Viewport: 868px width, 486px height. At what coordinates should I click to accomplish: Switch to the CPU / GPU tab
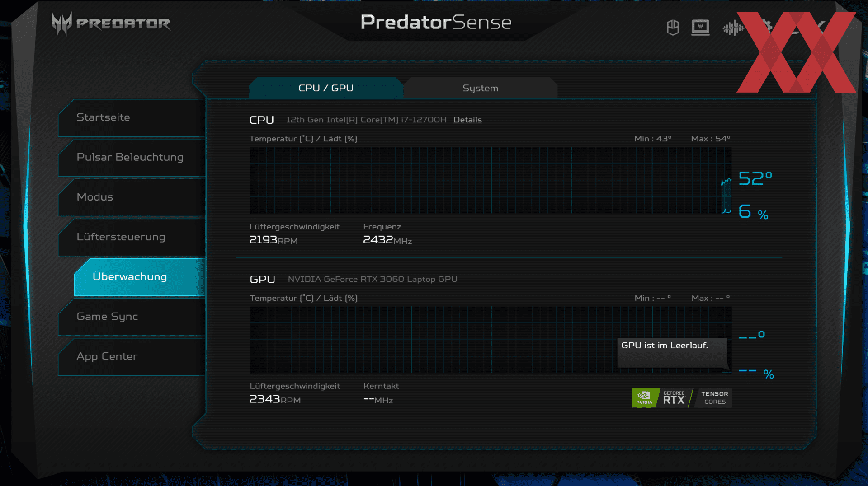coord(326,88)
